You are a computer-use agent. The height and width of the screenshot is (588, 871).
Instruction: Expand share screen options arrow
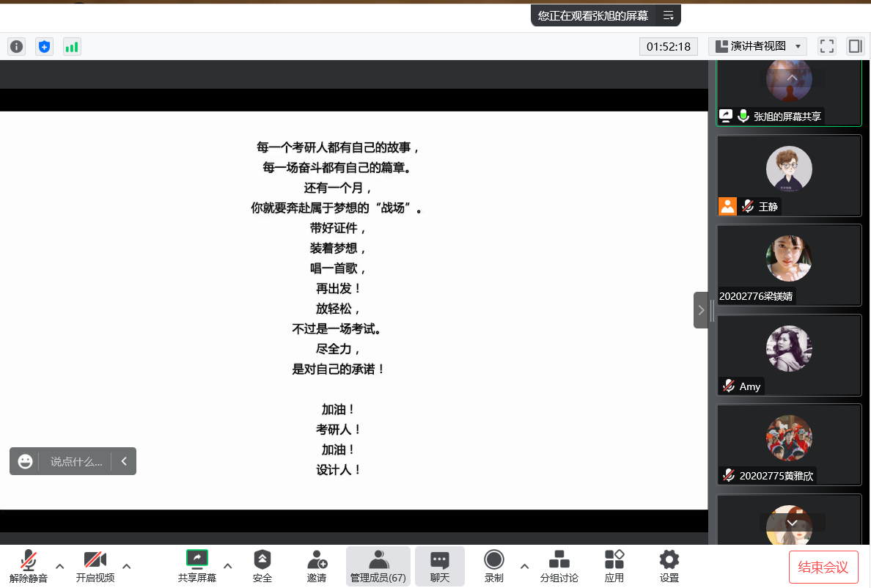coord(228,565)
